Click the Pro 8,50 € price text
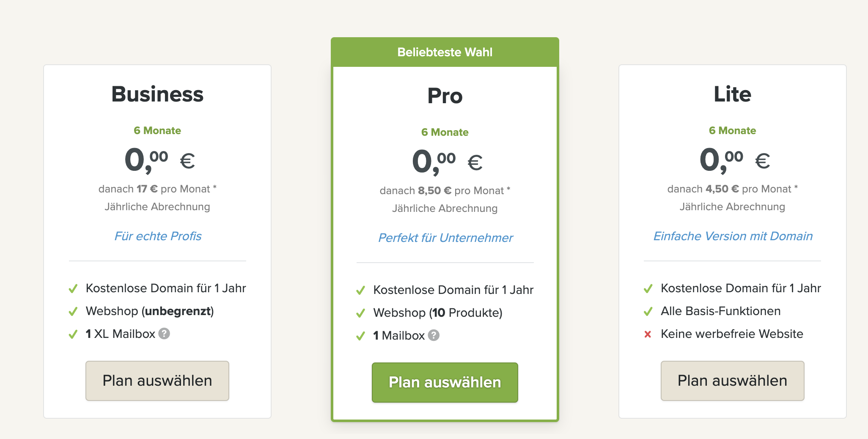This screenshot has height=439, width=868. [x=435, y=191]
